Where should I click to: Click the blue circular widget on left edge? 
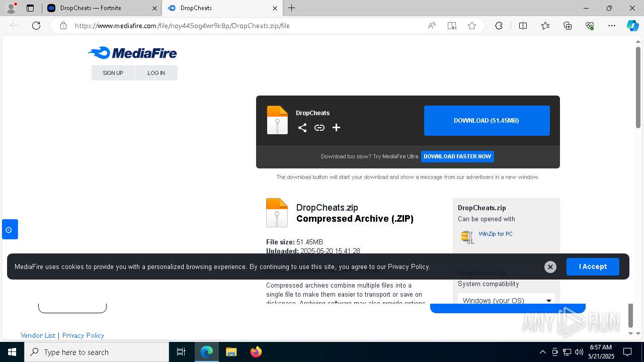click(x=10, y=230)
